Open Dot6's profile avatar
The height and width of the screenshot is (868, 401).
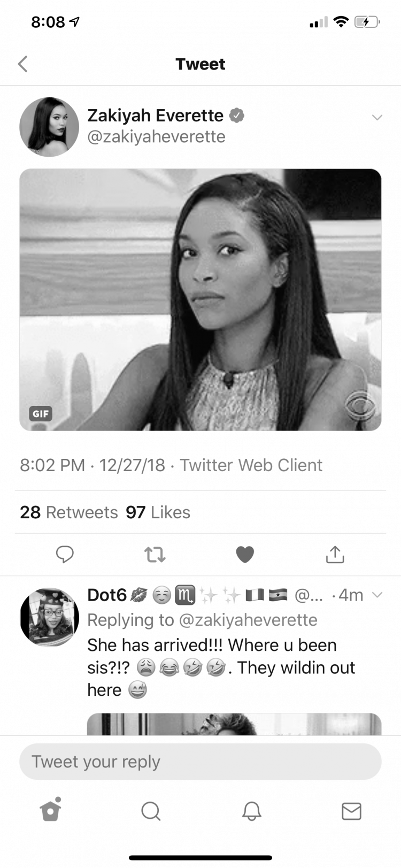tap(50, 617)
